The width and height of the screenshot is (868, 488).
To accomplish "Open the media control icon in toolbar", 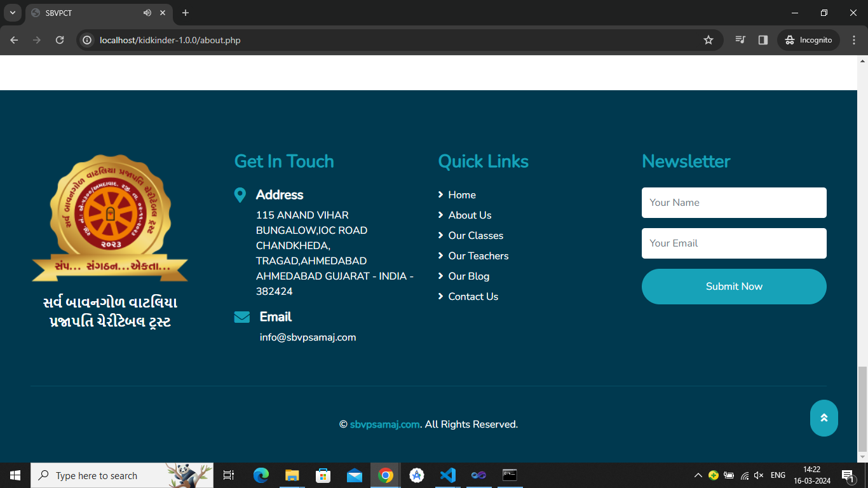I will [740, 40].
